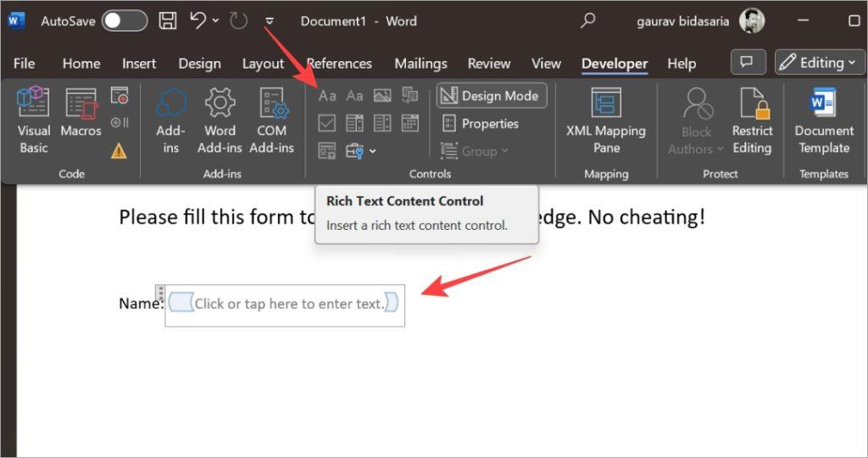Switch to the References tab
This screenshot has width=868, height=458.
(x=339, y=64)
